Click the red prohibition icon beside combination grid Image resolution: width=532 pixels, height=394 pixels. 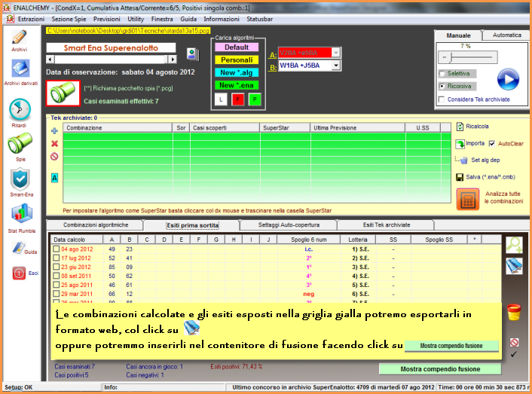54,156
